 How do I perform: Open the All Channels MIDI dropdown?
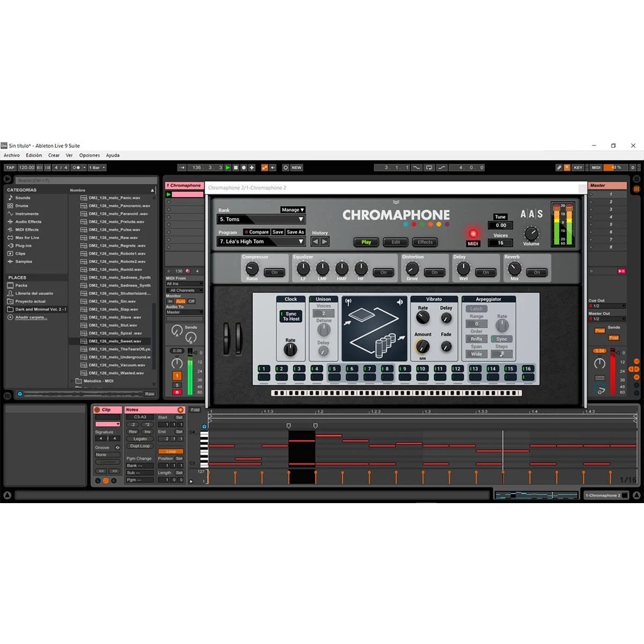[184, 291]
